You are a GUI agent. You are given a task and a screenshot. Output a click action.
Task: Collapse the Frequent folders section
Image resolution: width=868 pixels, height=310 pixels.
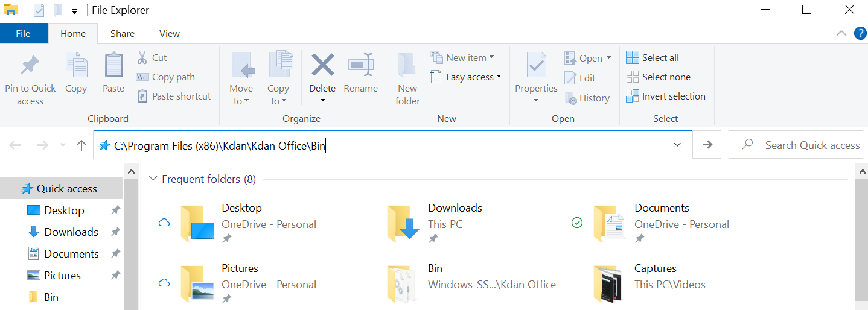coord(153,179)
